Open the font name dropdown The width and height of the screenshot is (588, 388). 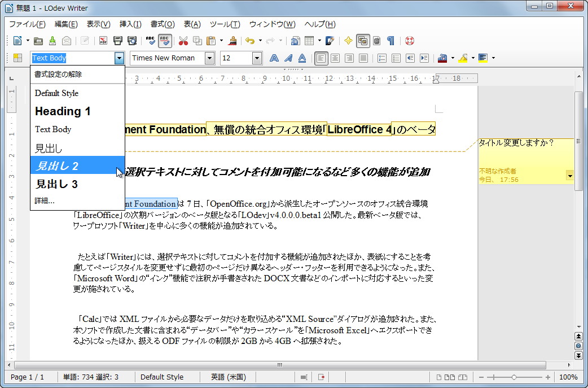pyautogui.click(x=209, y=58)
